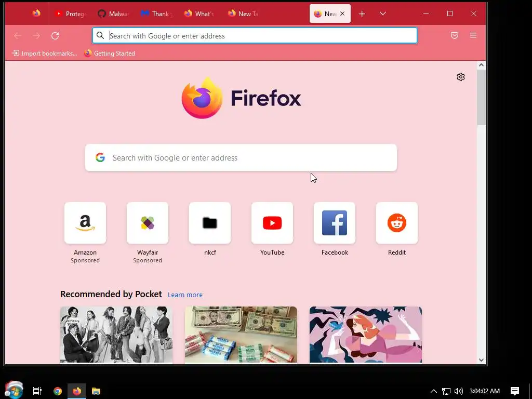Expand the list all tabs dropdown
The width and height of the screenshot is (532, 399).
[x=383, y=14]
